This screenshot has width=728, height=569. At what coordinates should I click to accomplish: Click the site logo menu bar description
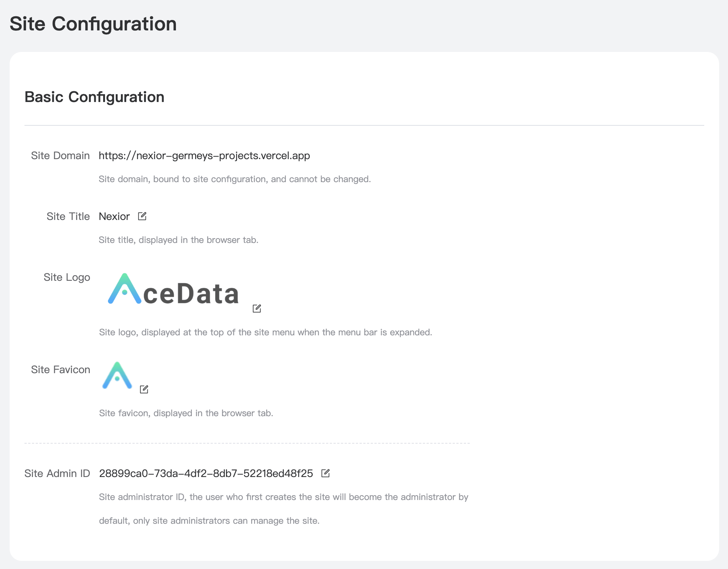265,332
